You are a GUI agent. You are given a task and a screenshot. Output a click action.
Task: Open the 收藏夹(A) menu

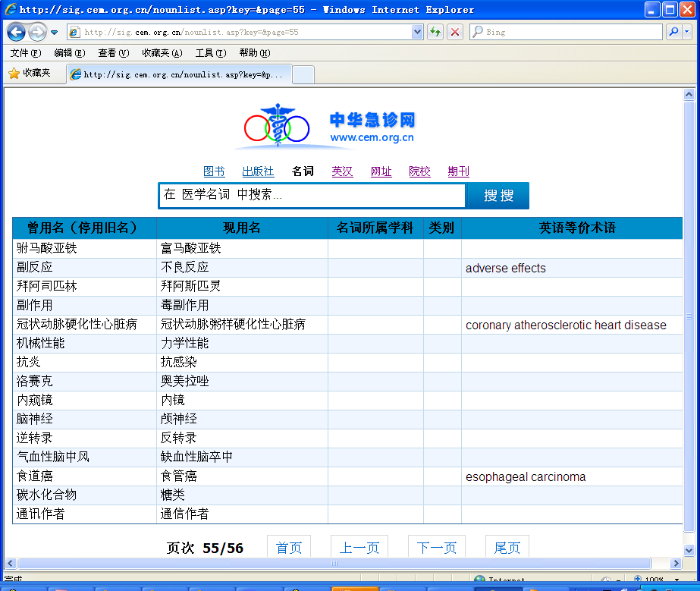tap(162, 53)
